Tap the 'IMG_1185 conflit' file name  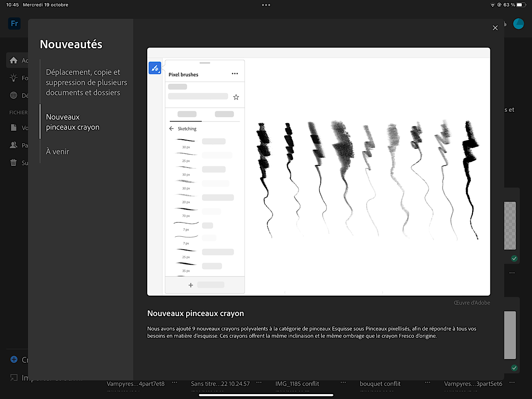click(x=297, y=384)
